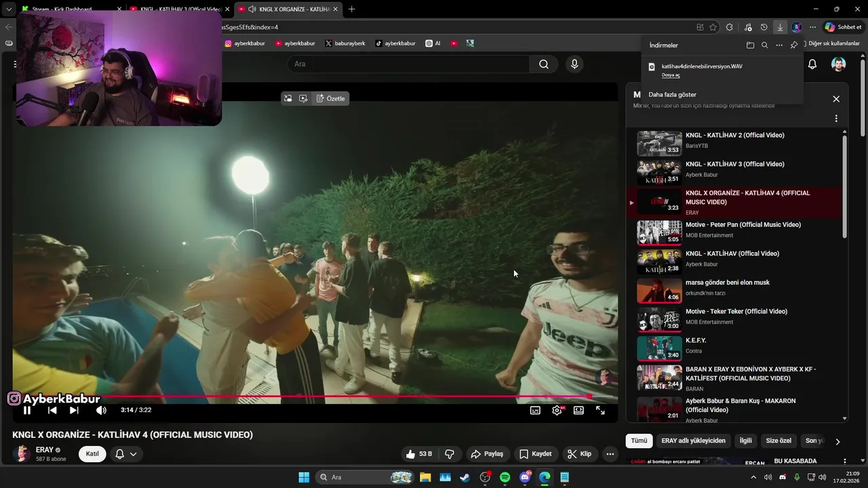Pause the video playback
Image resolution: width=868 pixels, height=488 pixels.
click(27, 410)
